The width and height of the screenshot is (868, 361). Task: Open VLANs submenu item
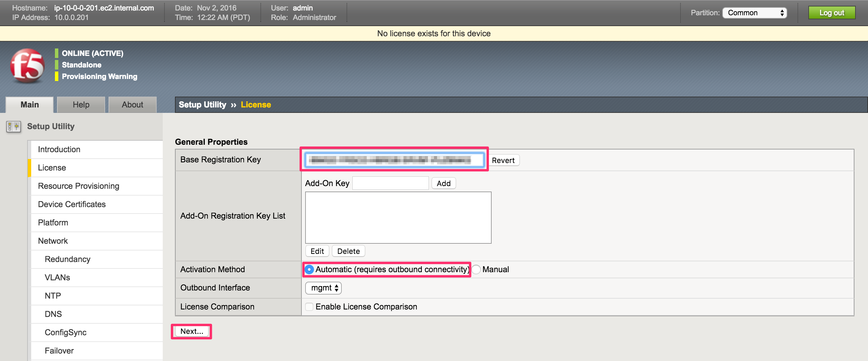(x=97, y=278)
